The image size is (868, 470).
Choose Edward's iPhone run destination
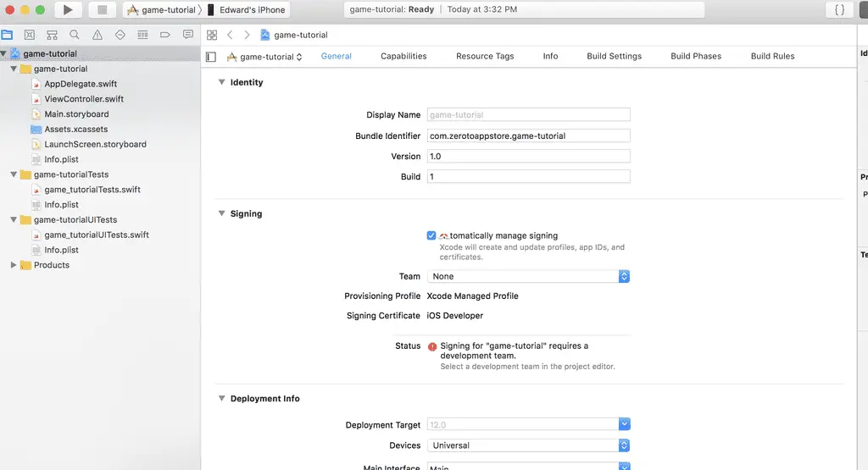coord(247,10)
